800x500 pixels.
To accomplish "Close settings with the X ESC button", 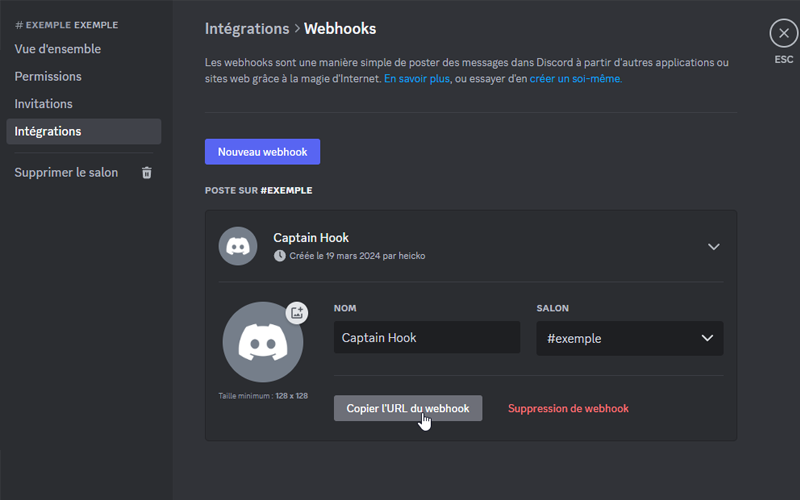I will (x=783, y=34).
